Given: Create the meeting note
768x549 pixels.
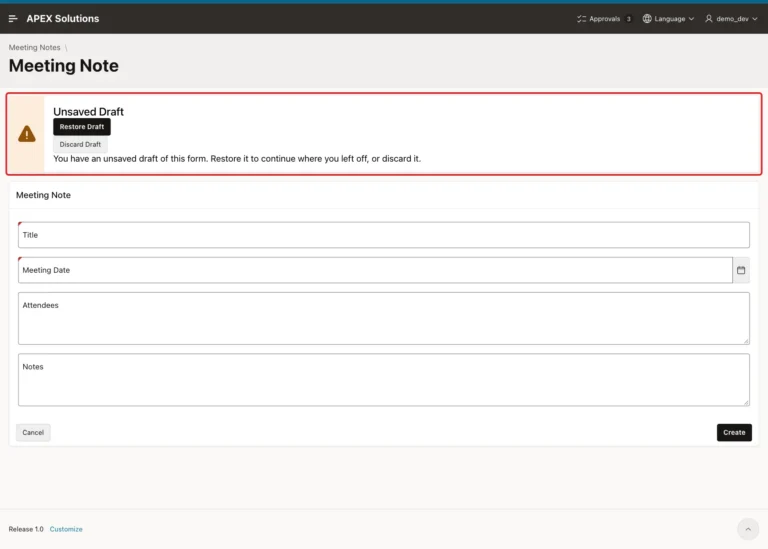Looking at the screenshot, I should (x=734, y=432).
